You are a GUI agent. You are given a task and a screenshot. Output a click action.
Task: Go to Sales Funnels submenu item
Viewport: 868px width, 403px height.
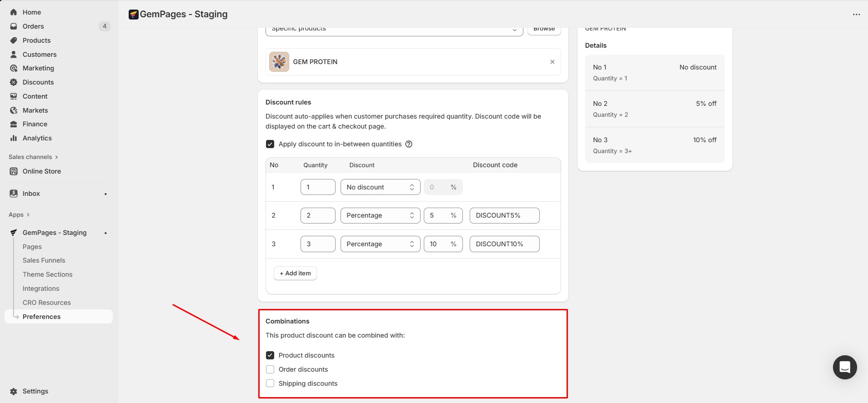click(x=44, y=260)
